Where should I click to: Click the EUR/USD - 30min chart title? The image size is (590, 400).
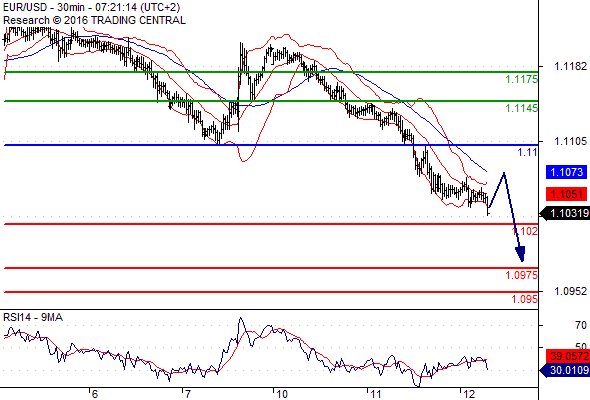91,7
